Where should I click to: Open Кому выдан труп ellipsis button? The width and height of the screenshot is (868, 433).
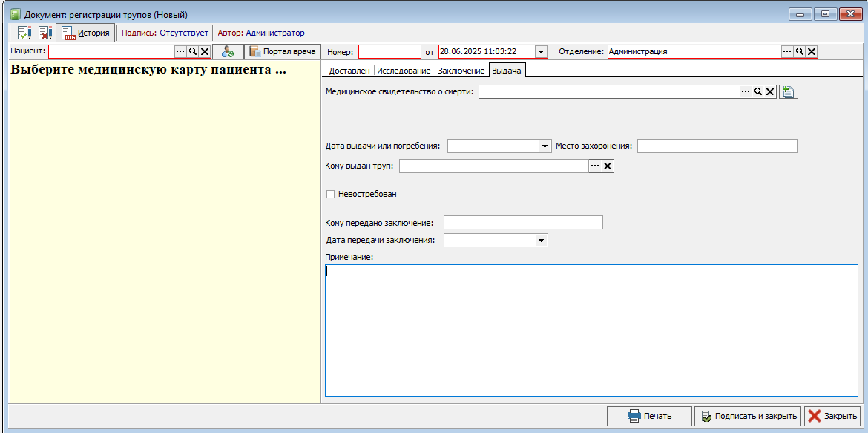(594, 166)
